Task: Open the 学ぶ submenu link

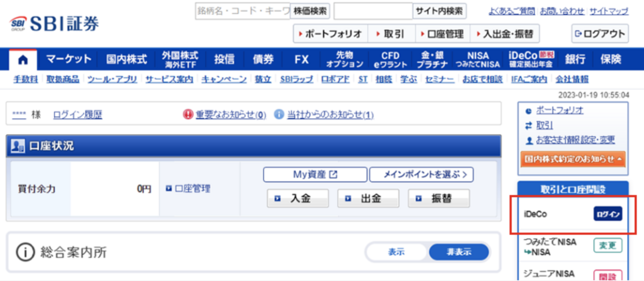Action: (408, 79)
